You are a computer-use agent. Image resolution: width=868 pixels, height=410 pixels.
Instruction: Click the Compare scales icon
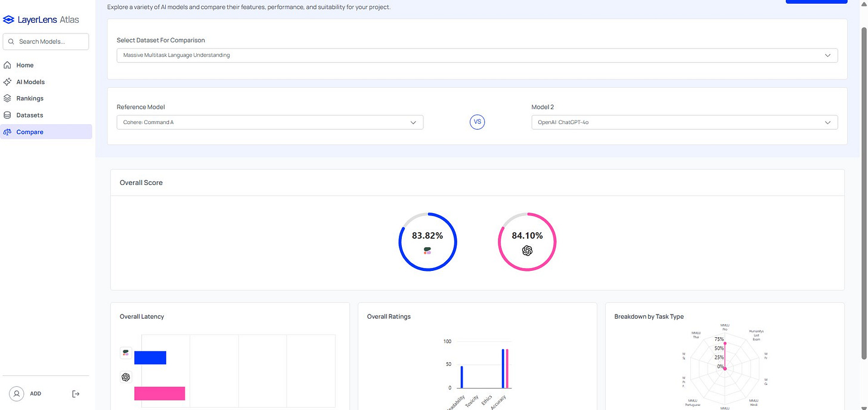pos(8,132)
